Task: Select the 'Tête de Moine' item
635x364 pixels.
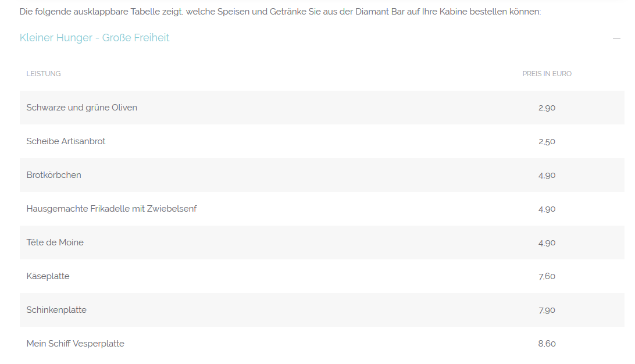Action: tap(55, 242)
